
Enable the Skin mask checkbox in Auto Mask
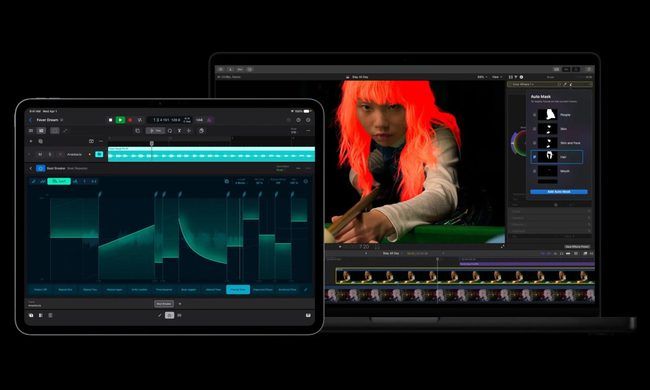point(534,129)
